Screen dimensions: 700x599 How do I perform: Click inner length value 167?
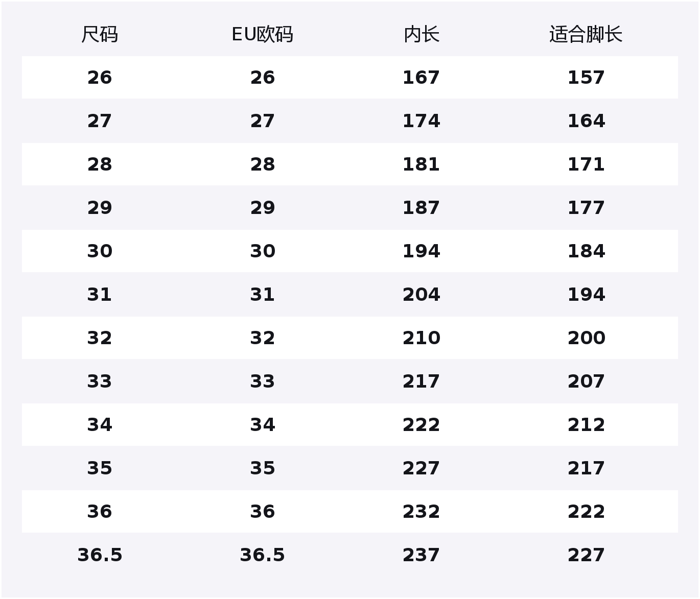click(421, 78)
